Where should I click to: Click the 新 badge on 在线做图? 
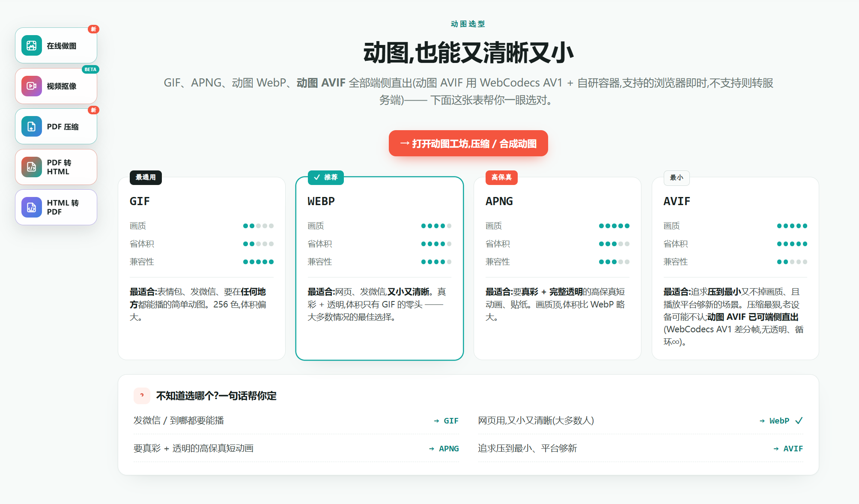point(93,29)
